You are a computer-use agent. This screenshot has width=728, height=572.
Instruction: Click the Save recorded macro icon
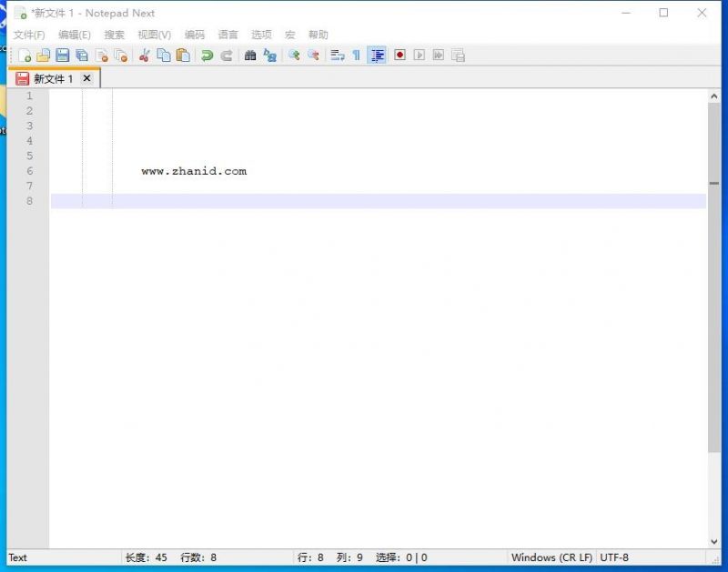pos(459,55)
